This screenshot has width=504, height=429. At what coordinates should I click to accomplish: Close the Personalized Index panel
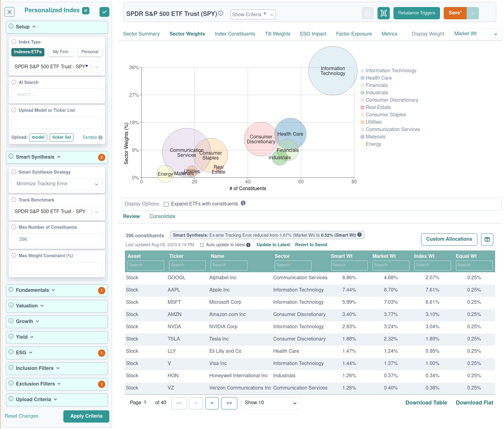[10, 12]
